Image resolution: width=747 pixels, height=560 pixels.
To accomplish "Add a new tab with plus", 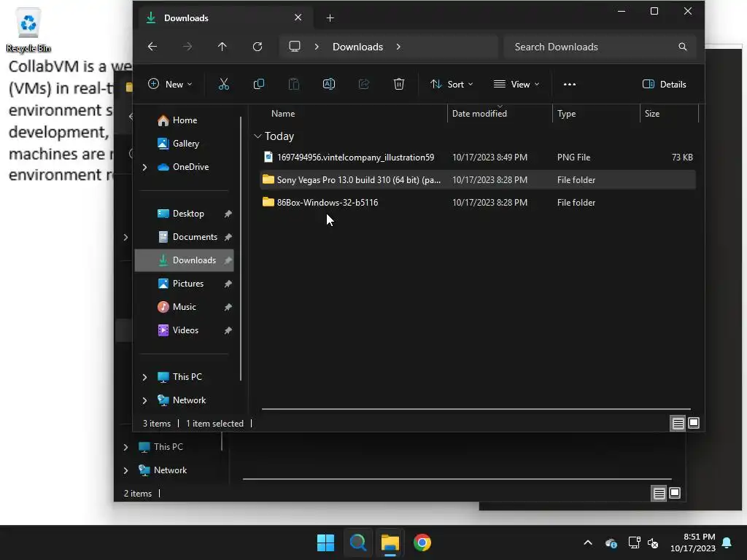I will 330,18.
